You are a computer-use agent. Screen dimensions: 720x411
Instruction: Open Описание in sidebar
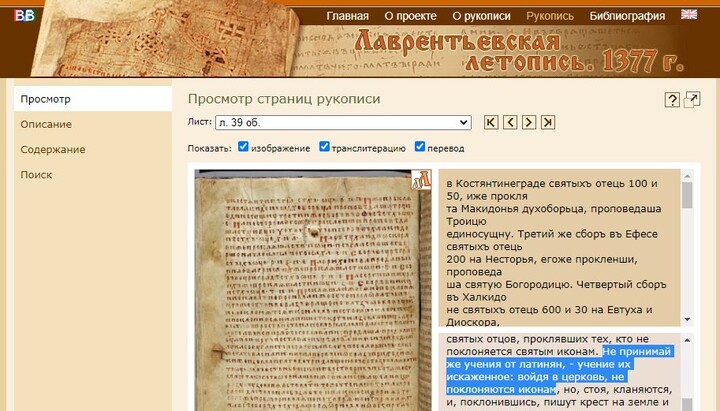(46, 124)
